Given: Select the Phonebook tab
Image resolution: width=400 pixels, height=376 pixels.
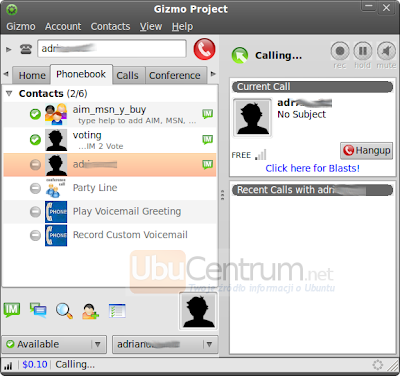Looking at the screenshot, I should click(81, 74).
